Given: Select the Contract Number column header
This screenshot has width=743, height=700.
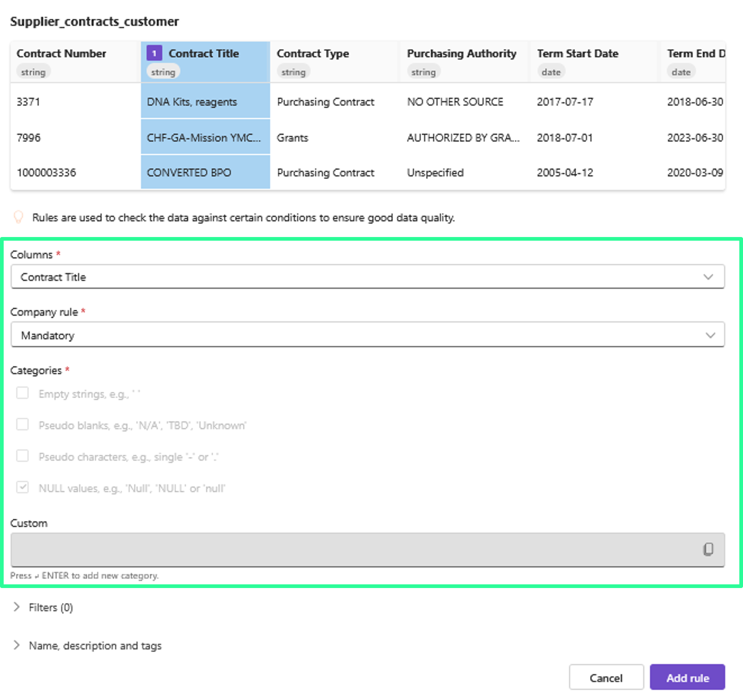Looking at the screenshot, I should pos(61,54).
